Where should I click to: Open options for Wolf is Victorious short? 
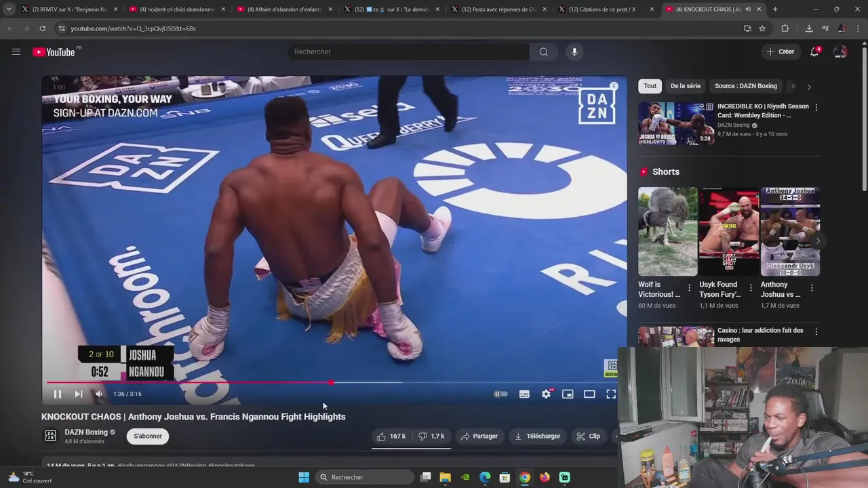coord(689,288)
